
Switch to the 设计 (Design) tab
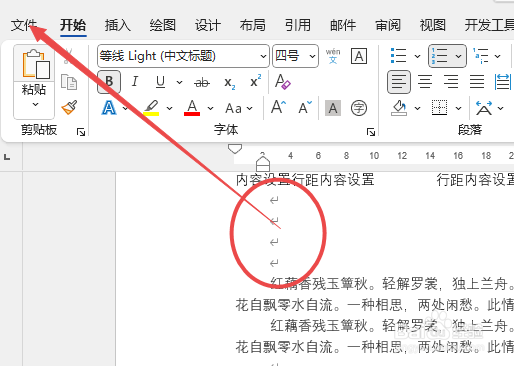pos(208,25)
